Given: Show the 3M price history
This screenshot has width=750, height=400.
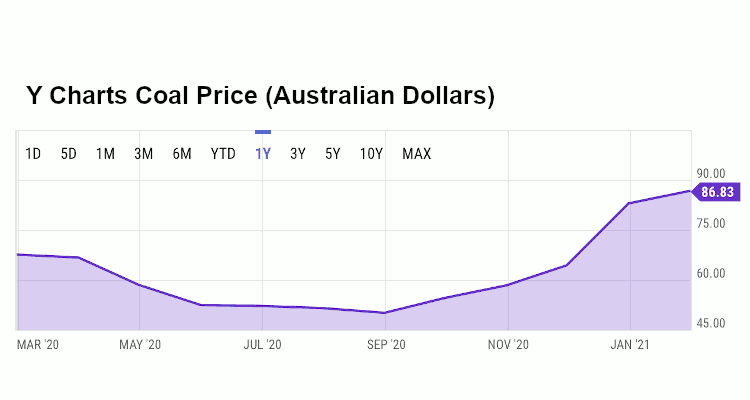Looking at the screenshot, I should click(143, 154).
